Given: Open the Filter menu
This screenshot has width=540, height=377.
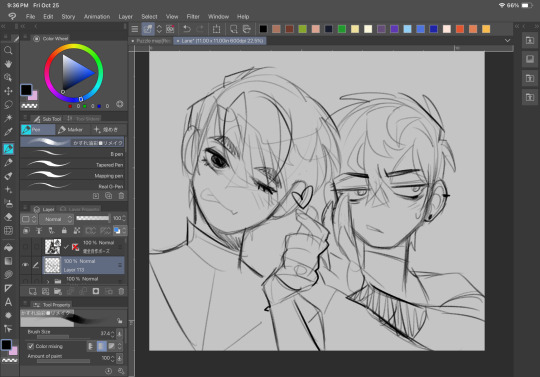Looking at the screenshot, I should click(x=193, y=17).
